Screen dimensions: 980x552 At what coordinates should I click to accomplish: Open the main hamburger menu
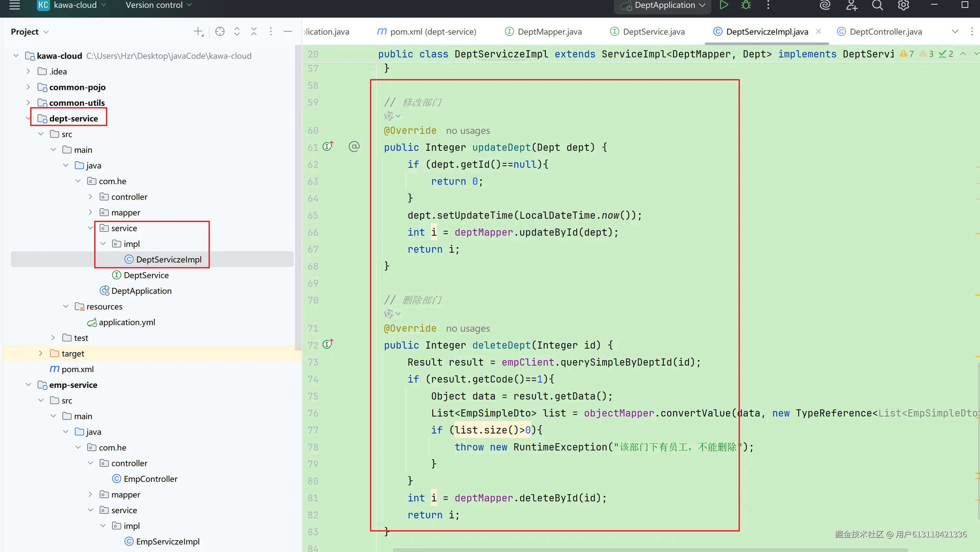[14, 5]
